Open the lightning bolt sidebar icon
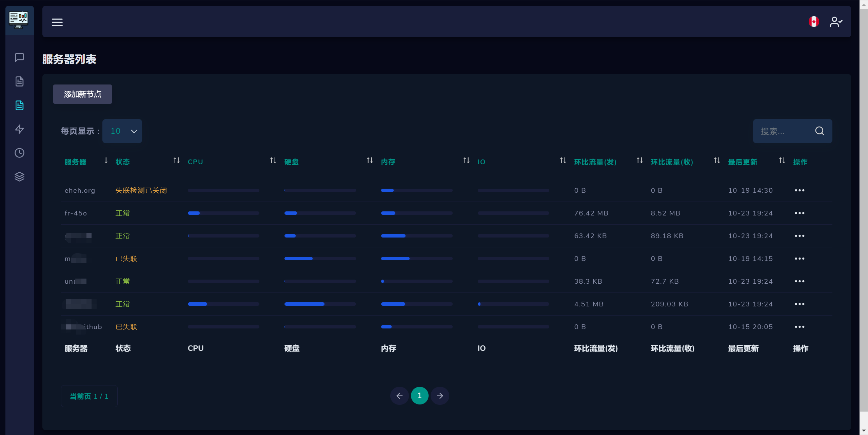Viewport: 868px width, 435px height. click(19, 129)
